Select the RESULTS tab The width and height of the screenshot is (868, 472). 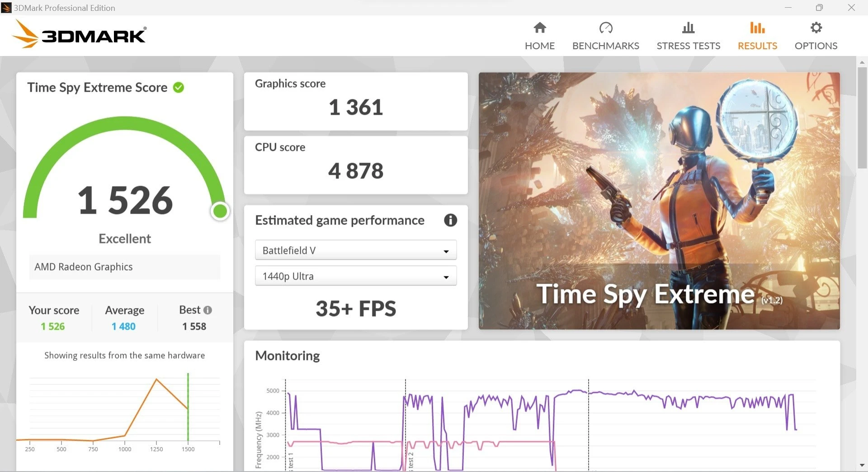tap(757, 36)
